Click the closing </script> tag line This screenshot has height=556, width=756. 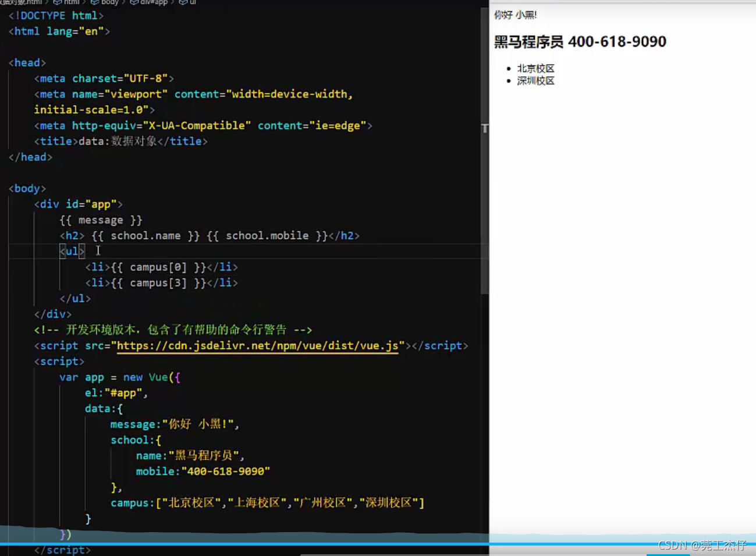[62, 550]
